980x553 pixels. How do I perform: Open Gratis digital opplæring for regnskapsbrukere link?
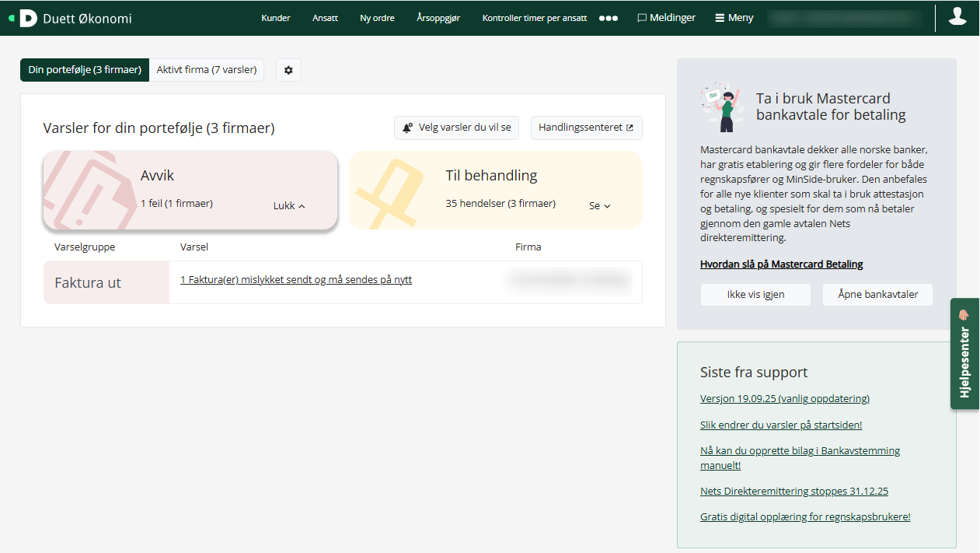pos(805,517)
